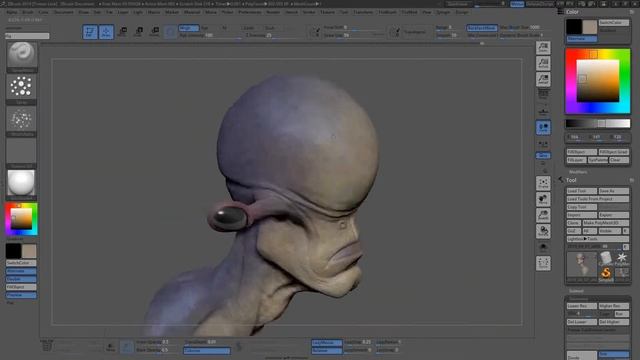The image size is (640, 360).
Task: Select the PolyMesh3D star tool icon
Action: [x=622, y=258]
